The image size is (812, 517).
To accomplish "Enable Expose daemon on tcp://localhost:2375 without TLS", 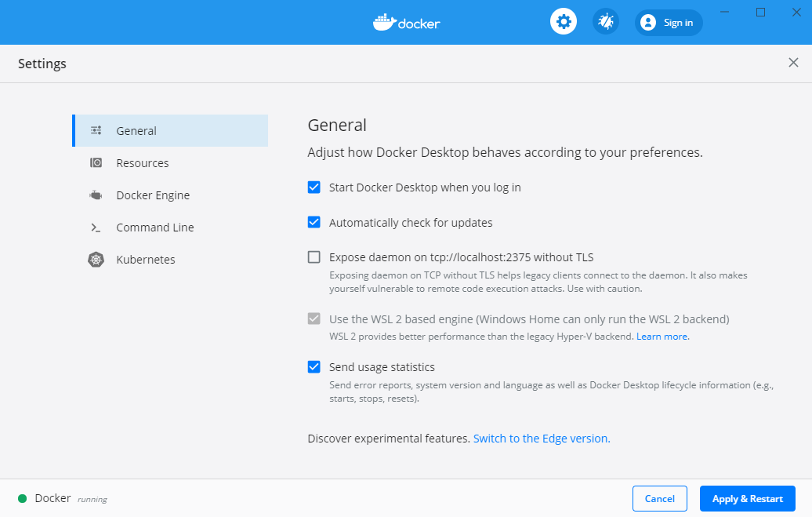I will pos(314,257).
